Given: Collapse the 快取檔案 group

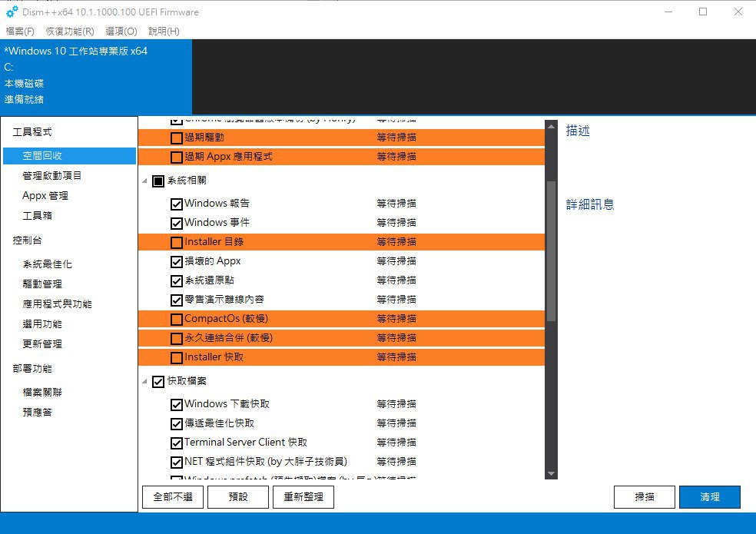Looking at the screenshot, I should pos(144,382).
